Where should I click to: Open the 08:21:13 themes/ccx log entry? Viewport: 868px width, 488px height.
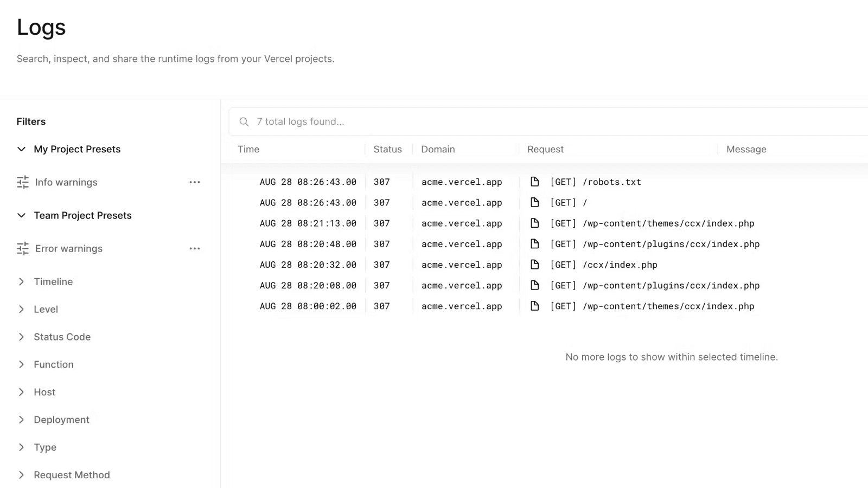click(651, 223)
